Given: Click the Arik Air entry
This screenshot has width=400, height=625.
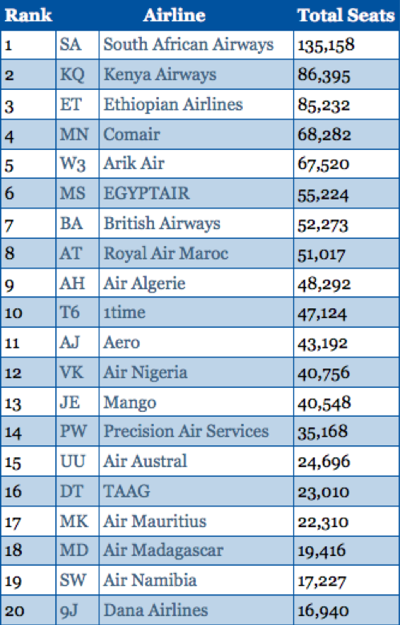Looking at the screenshot, I should pos(133,163).
